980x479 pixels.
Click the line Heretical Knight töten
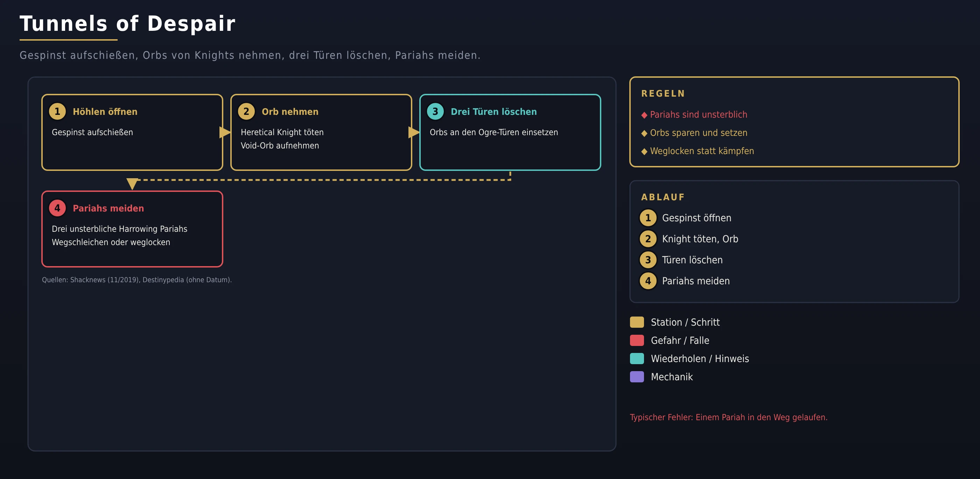click(282, 132)
